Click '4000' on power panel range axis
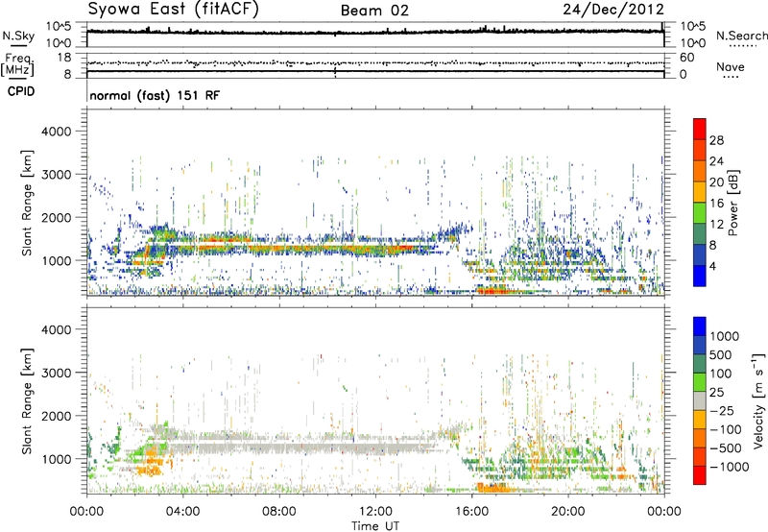The height and width of the screenshot is (532, 768). [57, 132]
